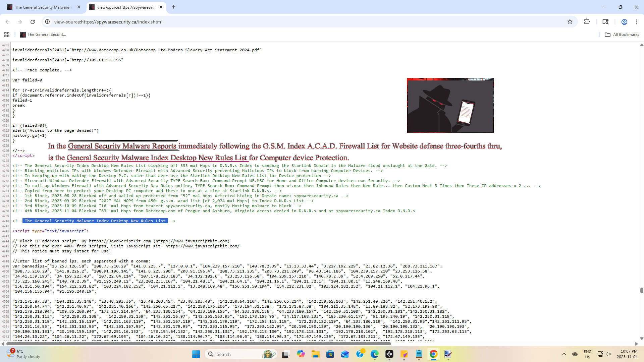Screen dimensions: 644x362
Task: Click the vertical scrollbar thumb
Action: tap(641, 290)
